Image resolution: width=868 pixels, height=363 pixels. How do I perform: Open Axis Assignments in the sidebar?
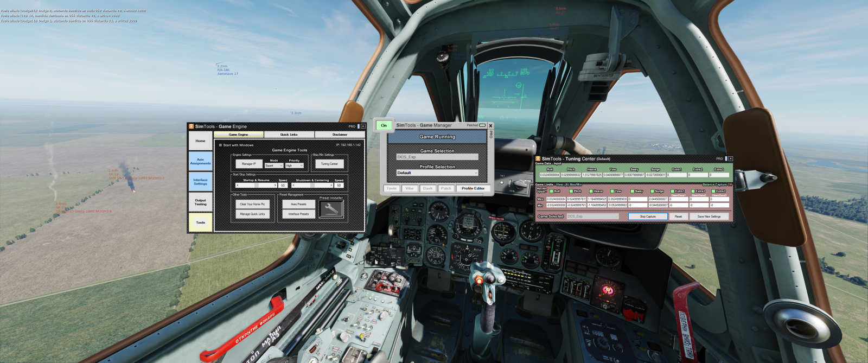200,162
